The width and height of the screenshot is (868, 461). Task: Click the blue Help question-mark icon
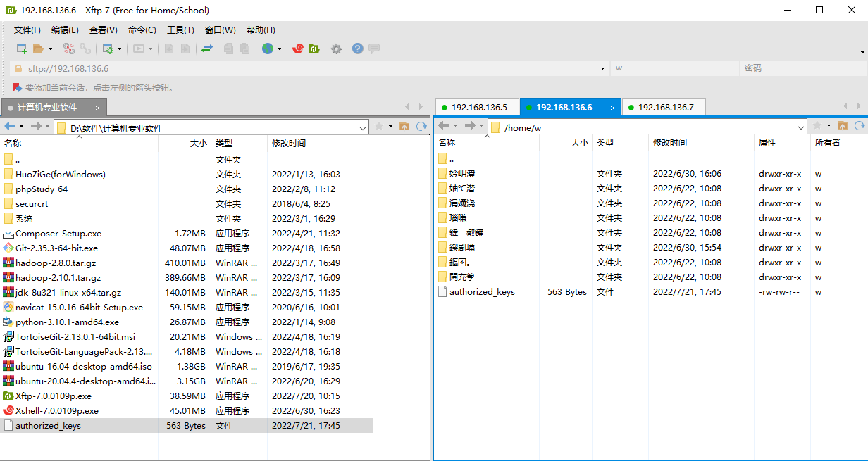point(358,49)
